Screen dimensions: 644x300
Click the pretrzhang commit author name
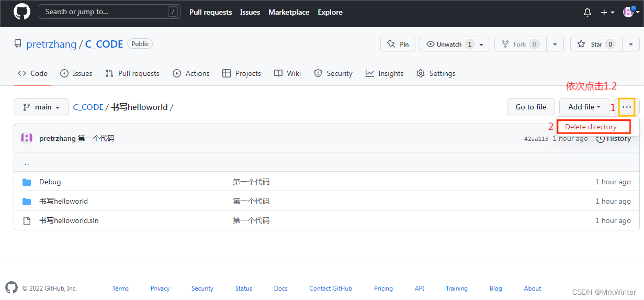[x=58, y=138]
